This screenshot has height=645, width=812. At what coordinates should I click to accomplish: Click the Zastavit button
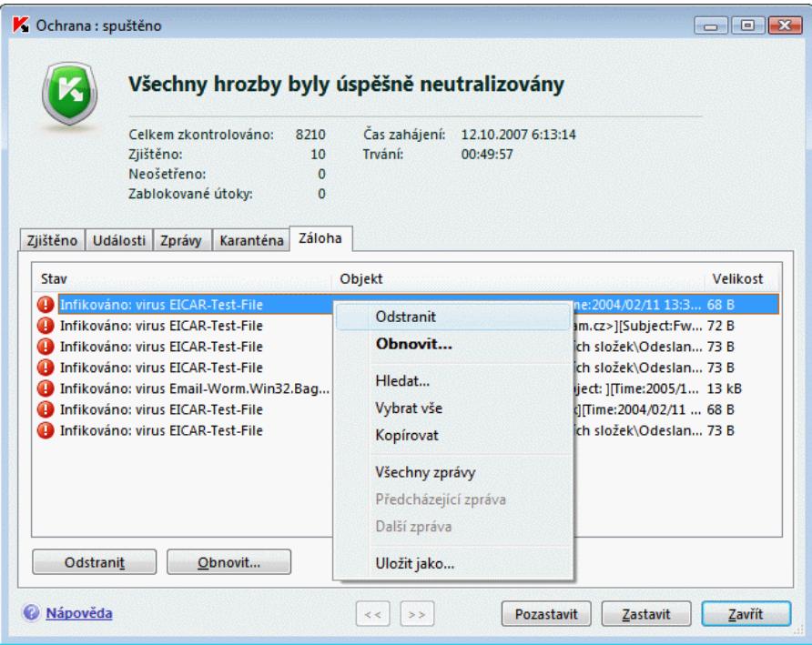[646, 614]
